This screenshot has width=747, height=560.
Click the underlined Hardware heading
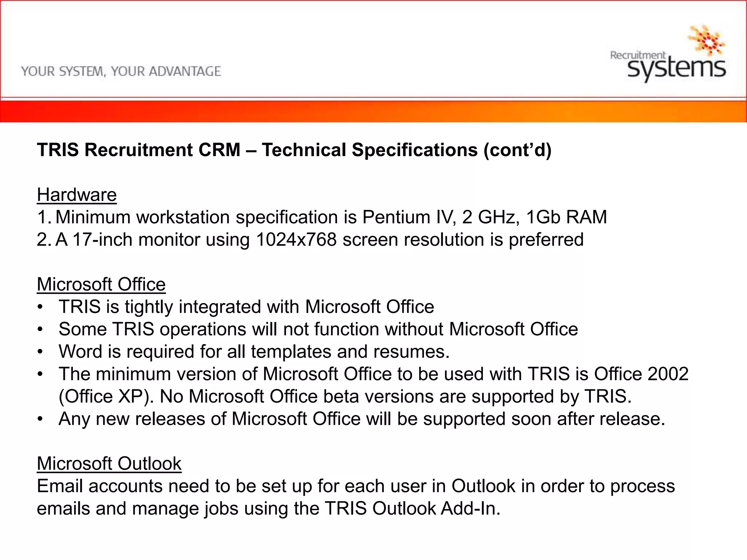coord(77,195)
